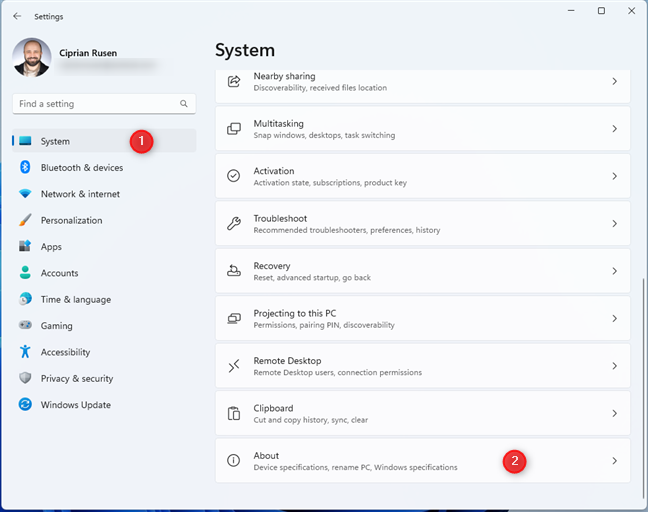This screenshot has height=512, width=648.
Task: Click the search magnifier icon
Action: point(183,104)
